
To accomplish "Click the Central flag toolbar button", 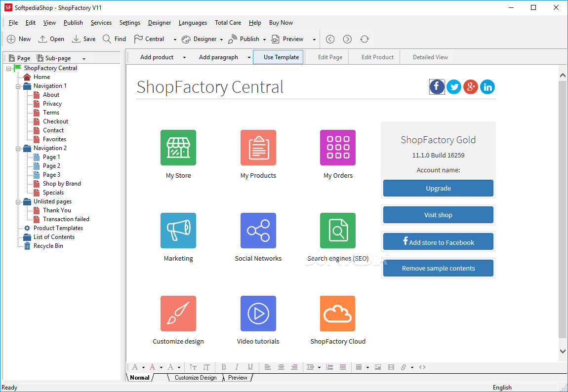I will (149, 39).
